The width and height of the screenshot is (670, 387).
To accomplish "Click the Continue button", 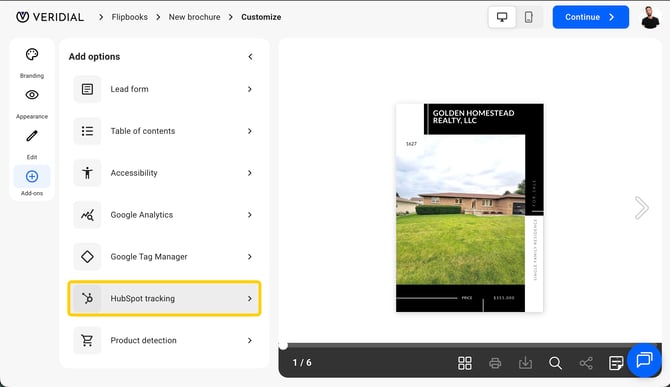I will [591, 17].
